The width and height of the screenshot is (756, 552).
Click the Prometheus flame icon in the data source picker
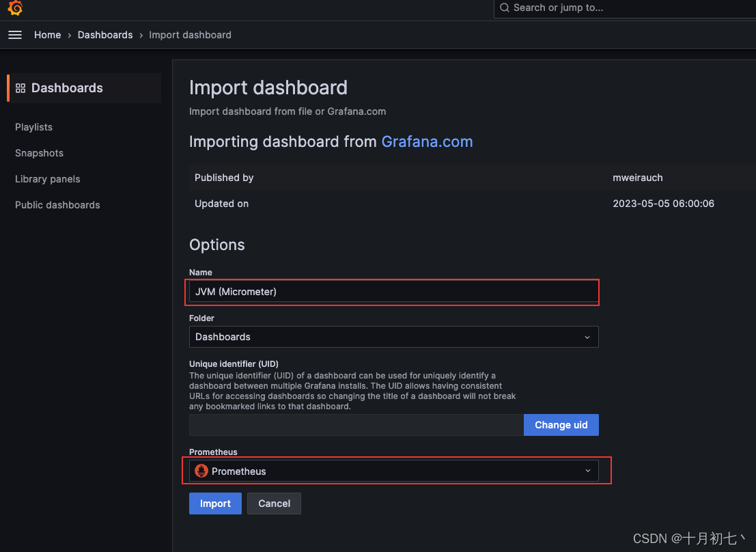pos(201,471)
